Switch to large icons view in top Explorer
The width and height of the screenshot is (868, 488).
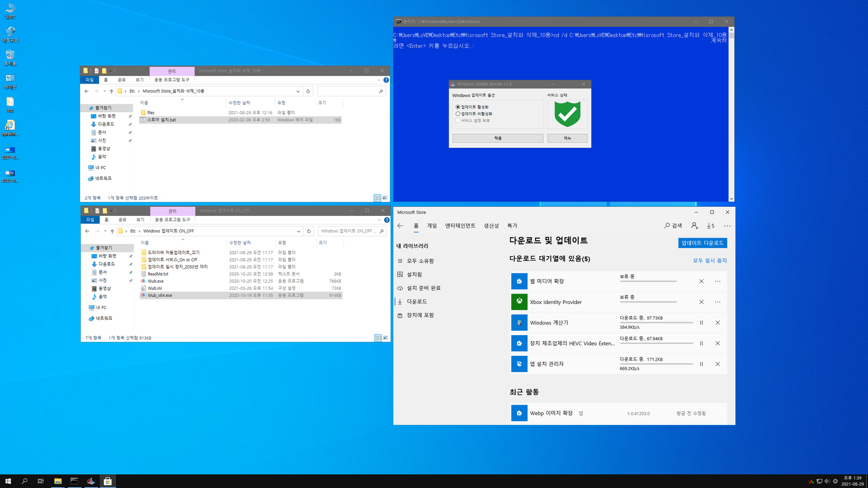point(385,198)
